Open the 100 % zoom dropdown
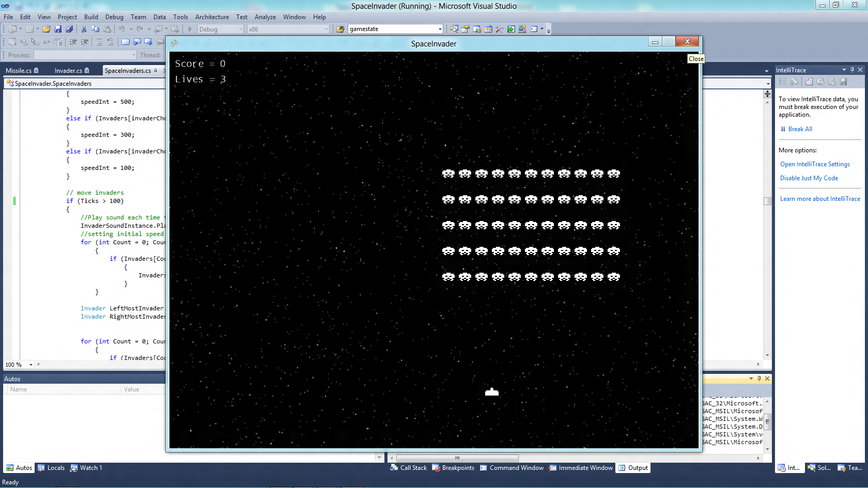Viewport: 868px width, 488px height. coord(31,365)
